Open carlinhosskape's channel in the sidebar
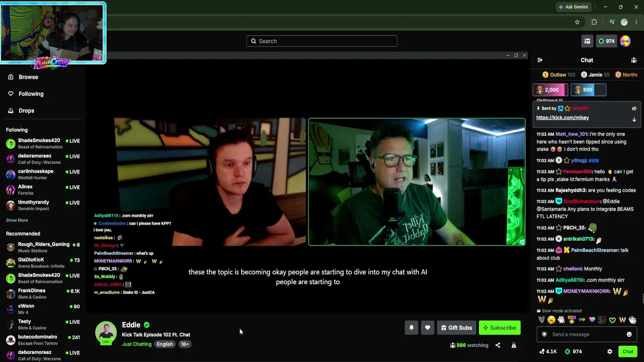This screenshot has height=362, width=644. coord(43,174)
